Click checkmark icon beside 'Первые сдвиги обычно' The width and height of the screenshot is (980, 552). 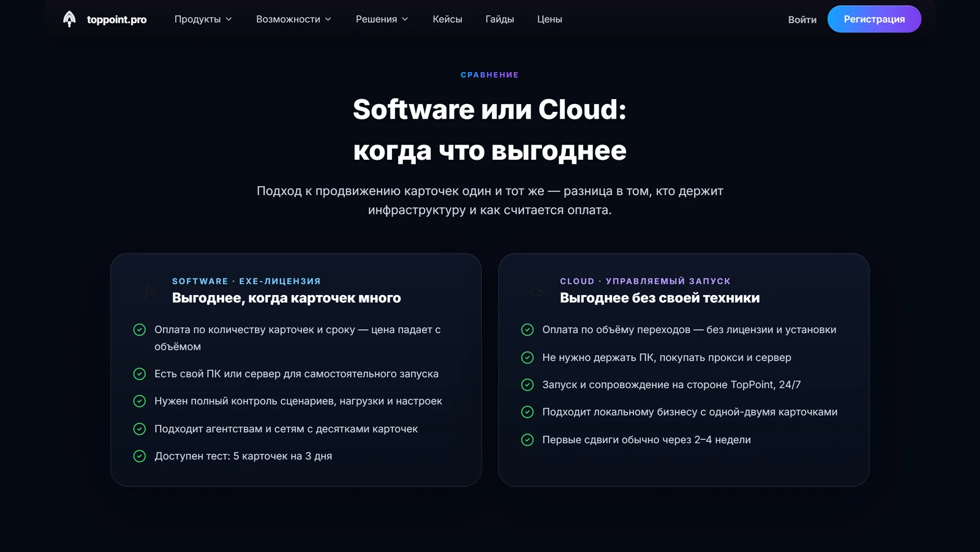(527, 439)
